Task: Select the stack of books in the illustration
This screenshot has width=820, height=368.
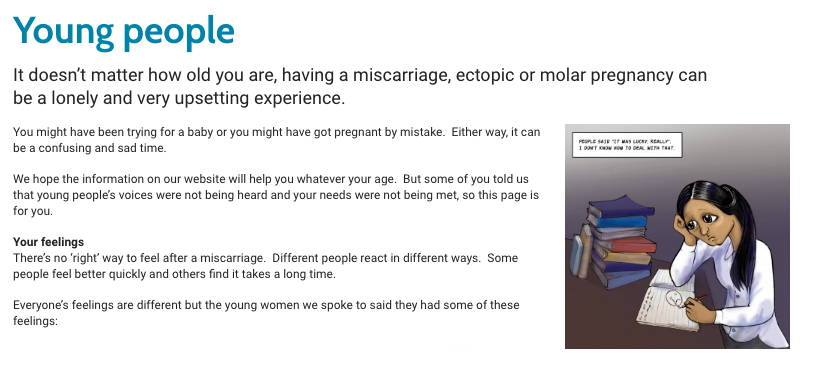Action: (x=613, y=242)
